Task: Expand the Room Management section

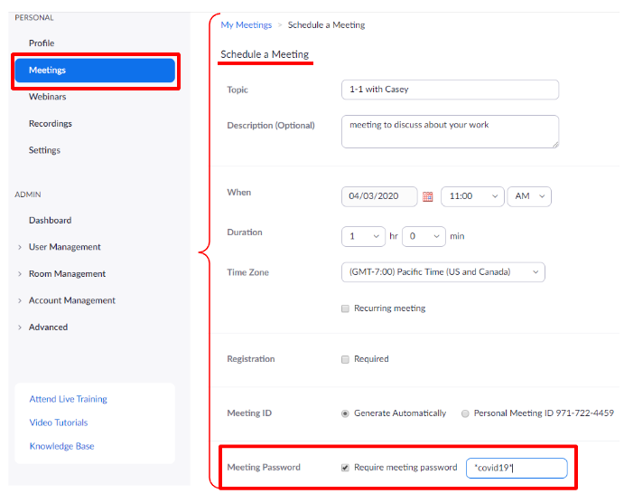Action: point(66,274)
